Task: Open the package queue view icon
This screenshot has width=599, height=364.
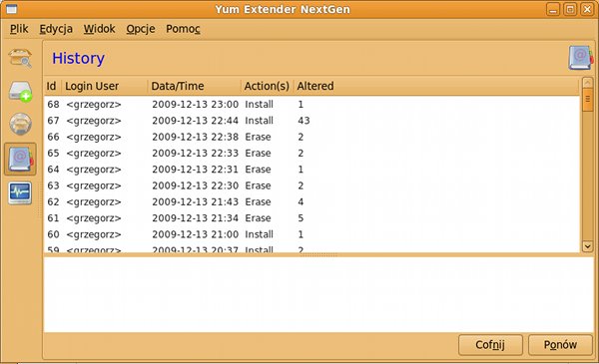Action: 20,124
